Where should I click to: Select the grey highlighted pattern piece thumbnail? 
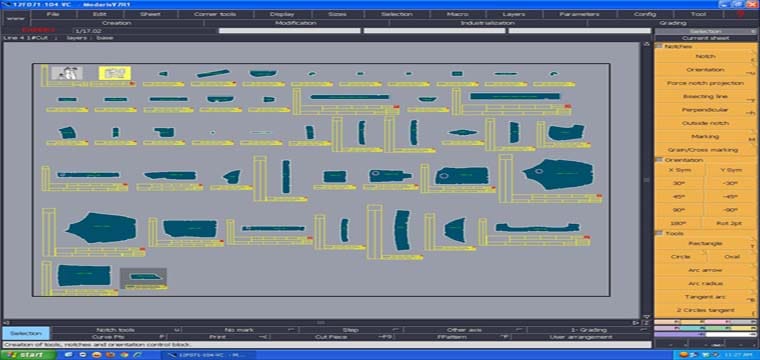[143, 277]
